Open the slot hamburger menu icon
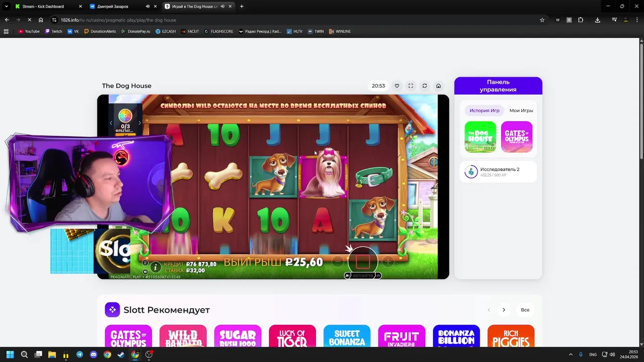The height and width of the screenshot is (362, 644). (145, 263)
